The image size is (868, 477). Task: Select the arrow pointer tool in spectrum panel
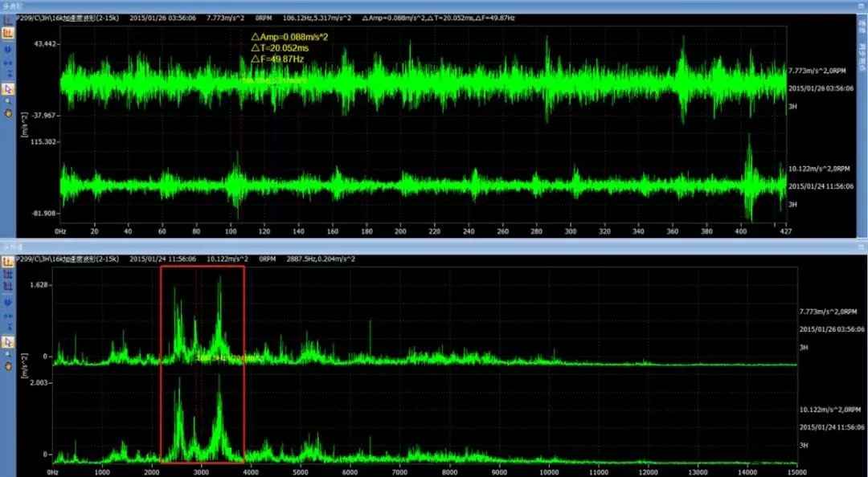8,341
